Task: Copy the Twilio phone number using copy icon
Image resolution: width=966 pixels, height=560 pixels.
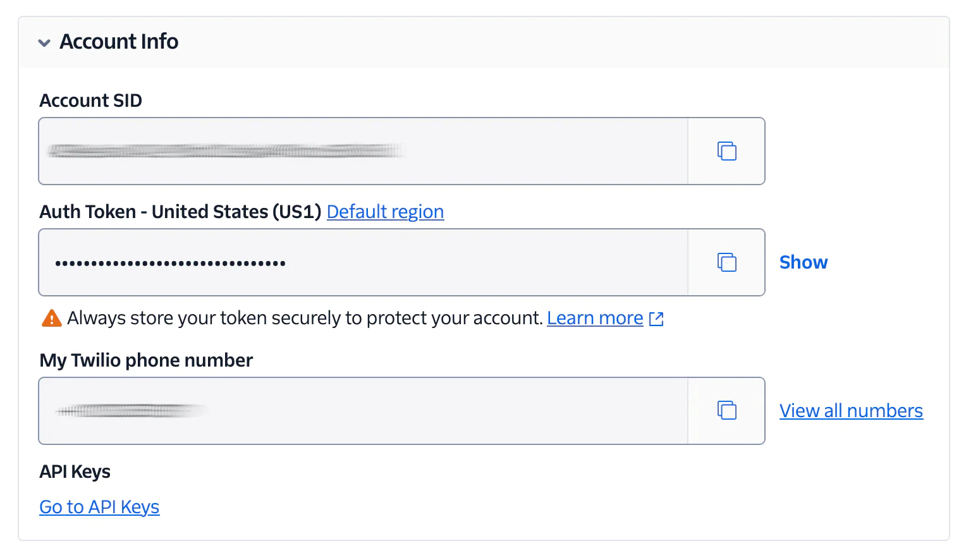Action: (726, 410)
